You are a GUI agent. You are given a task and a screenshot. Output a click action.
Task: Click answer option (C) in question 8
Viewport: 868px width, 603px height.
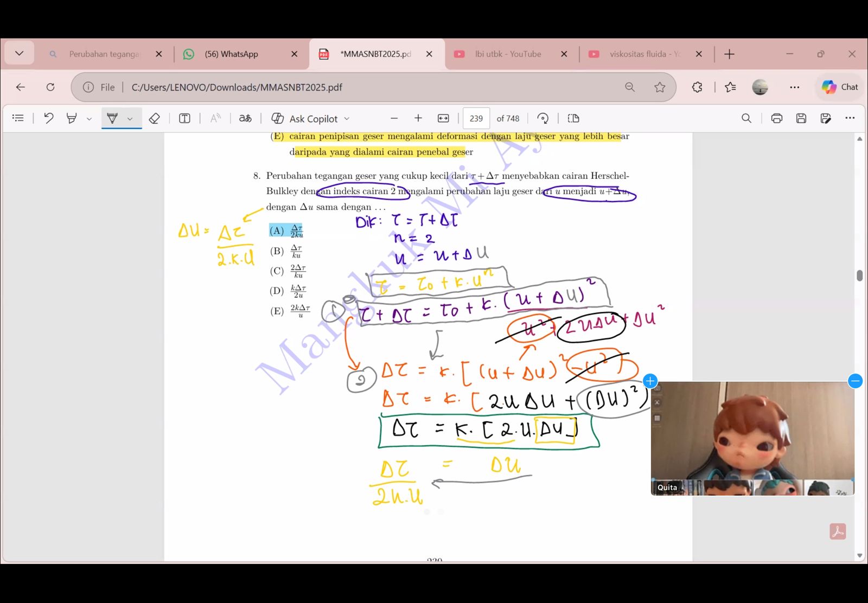288,271
